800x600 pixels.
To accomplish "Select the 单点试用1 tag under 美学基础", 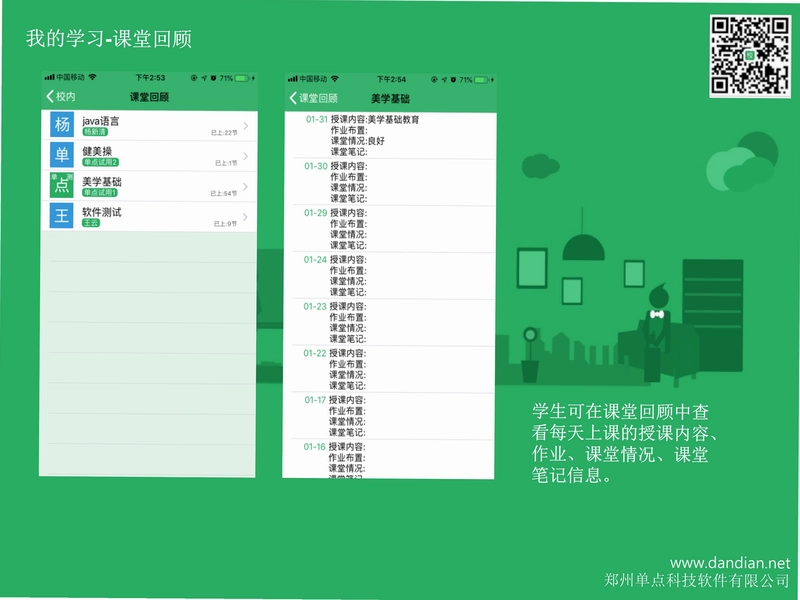I will point(100,192).
